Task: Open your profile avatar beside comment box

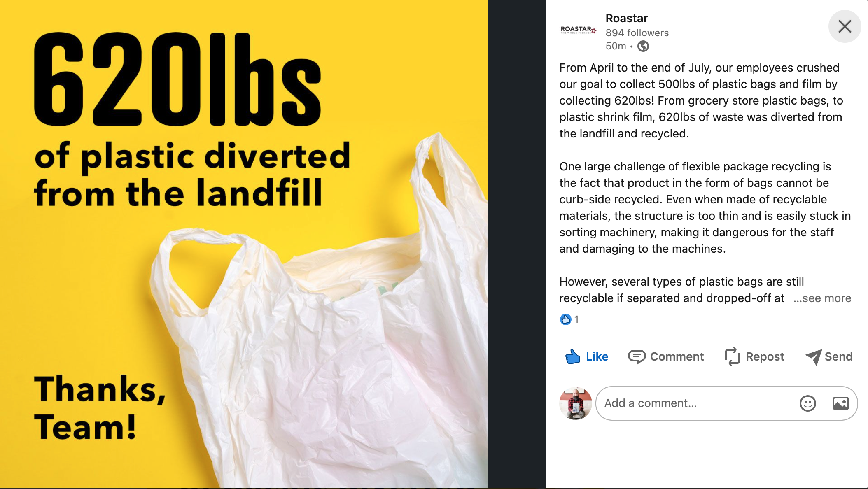Action: (x=576, y=403)
